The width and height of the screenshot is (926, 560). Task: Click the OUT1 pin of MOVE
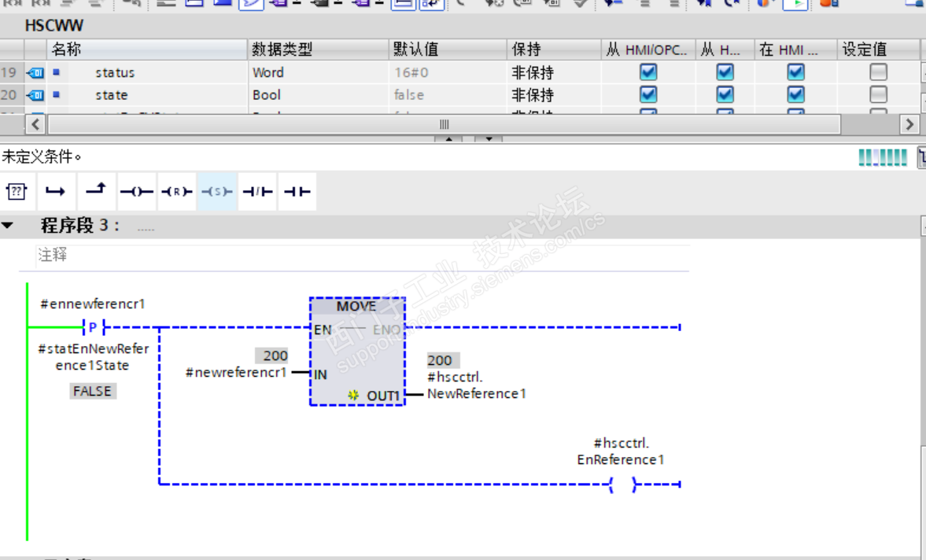click(383, 396)
